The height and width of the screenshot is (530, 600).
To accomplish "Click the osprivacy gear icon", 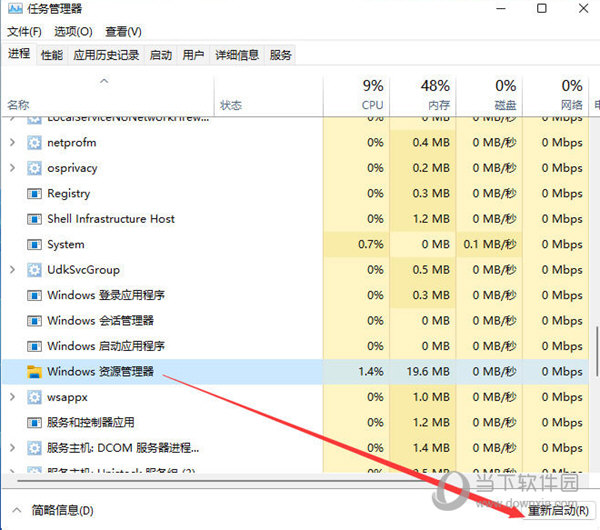I will [34, 168].
